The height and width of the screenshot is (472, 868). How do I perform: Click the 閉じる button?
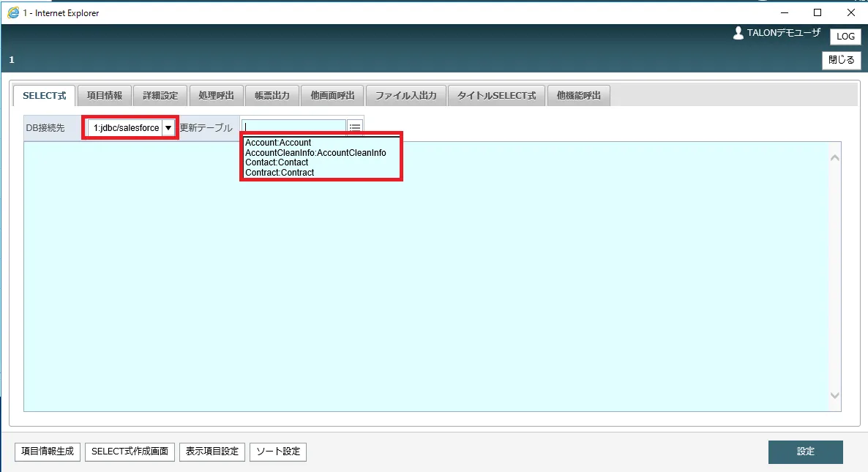(841, 60)
